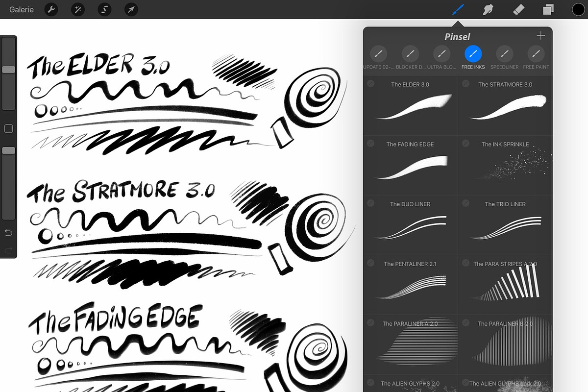Switch to the ULTRA BLO brush set

(x=441, y=57)
